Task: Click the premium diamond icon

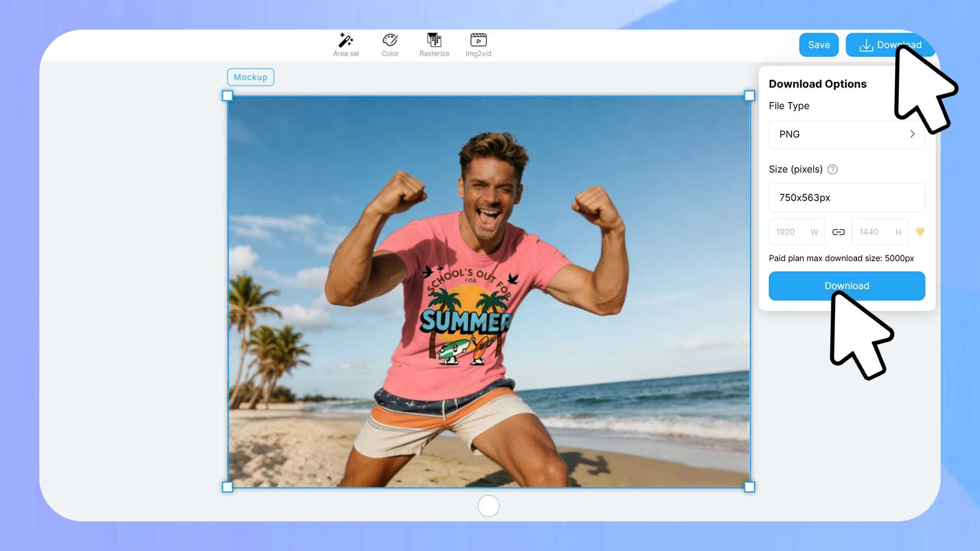Action: coord(920,232)
